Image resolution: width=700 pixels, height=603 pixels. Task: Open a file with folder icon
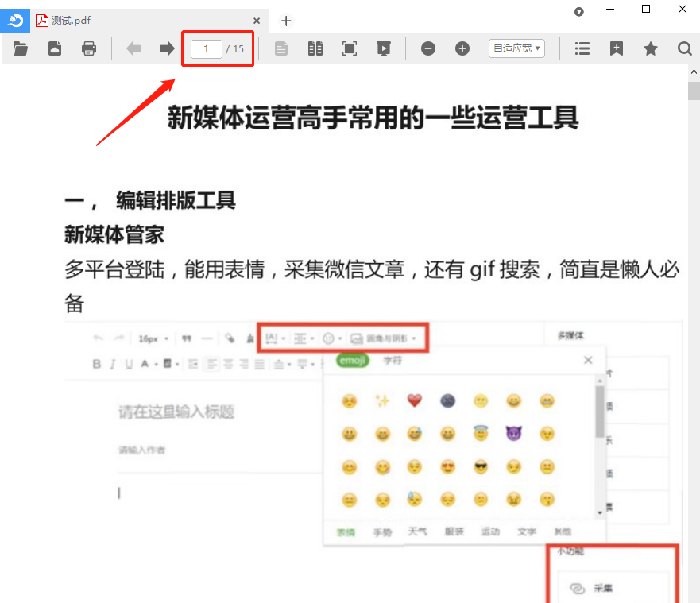(x=21, y=48)
